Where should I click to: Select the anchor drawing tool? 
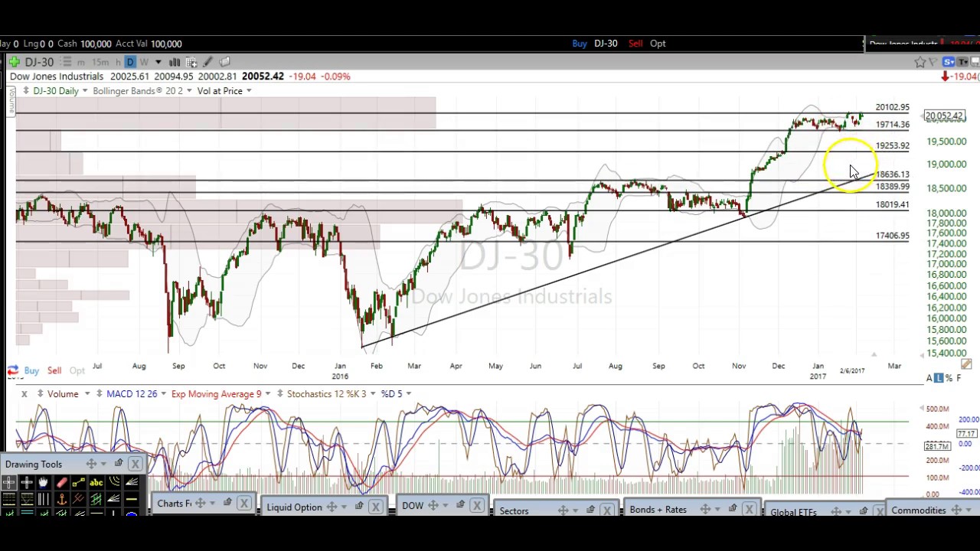(61, 499)
